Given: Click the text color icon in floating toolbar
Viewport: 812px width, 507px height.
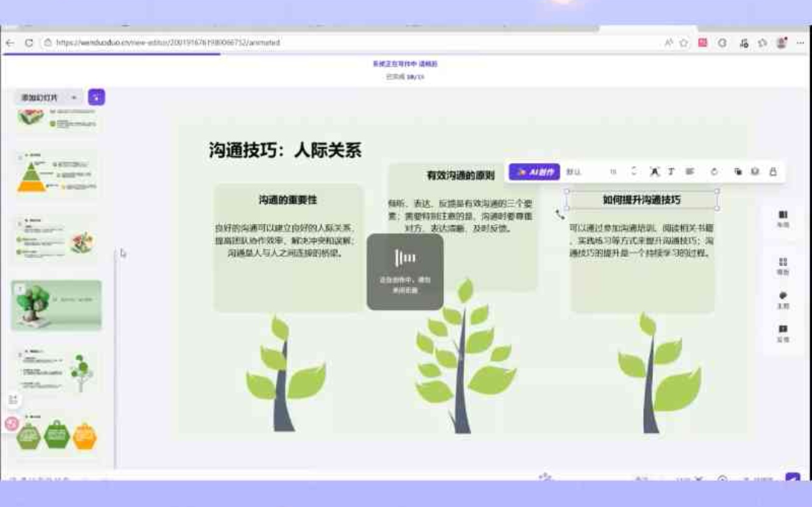Looking at the screenshot, I should 654,172.
